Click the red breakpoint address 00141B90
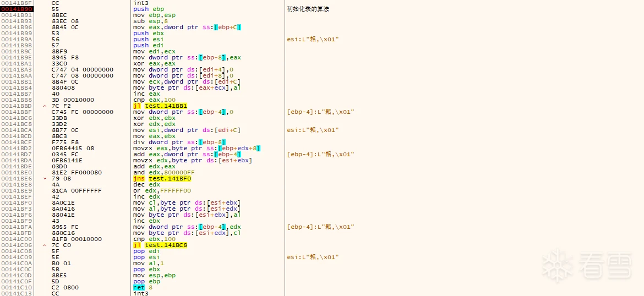The image size is (644, 296). pyautogui.click(x=17, y=9)
